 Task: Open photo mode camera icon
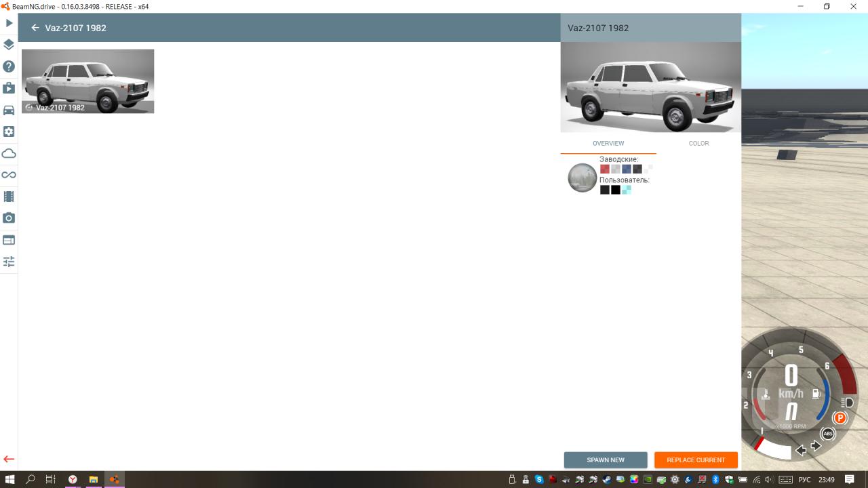pyautogui.click(x=9, y=218)
